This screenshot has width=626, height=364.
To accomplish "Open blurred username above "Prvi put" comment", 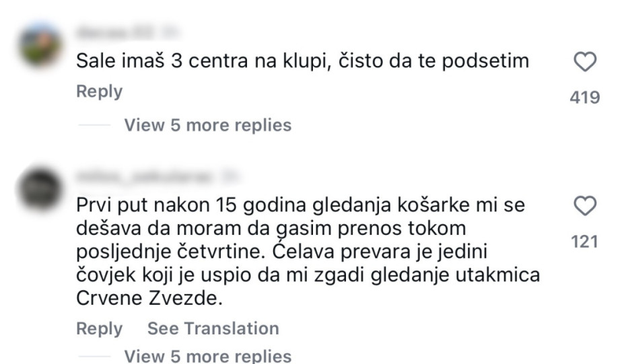I will (141, 176).
